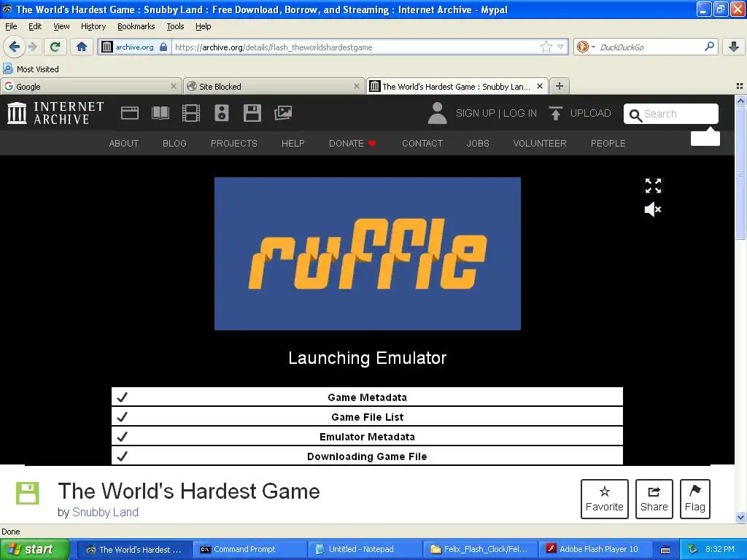Click the SIGN UP link
The image size is (747, 560).
pyautogui.click(x=475, y=113)
